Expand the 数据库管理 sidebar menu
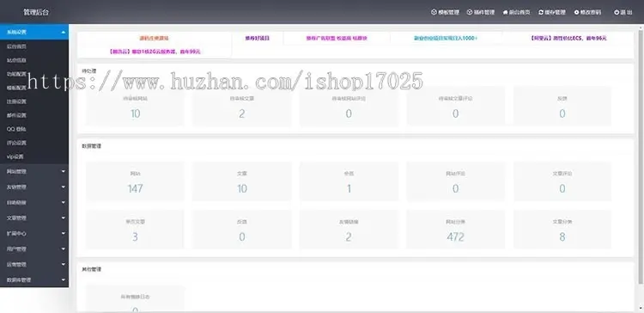 coord(34,279)
